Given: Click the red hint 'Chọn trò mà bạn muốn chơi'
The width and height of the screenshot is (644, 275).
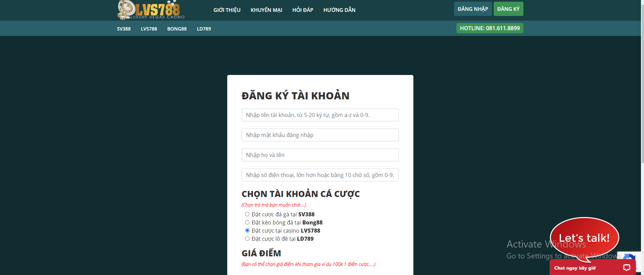Looking at the screenshot, I should click(x=274, y=205).
